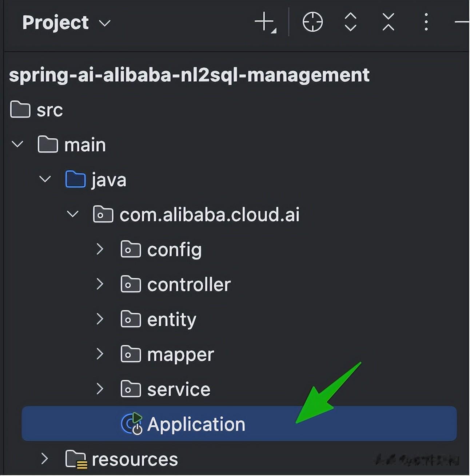Click the resources folder icon

point(76,459)
